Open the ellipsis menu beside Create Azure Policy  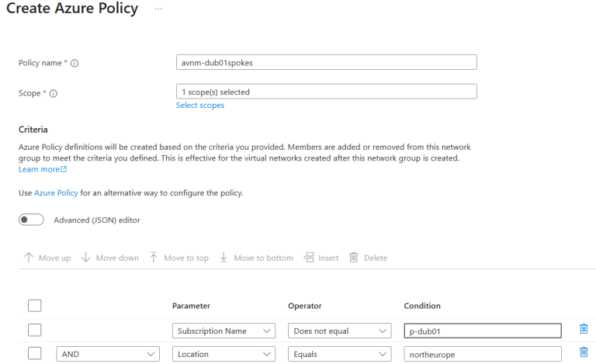click(x=158, y=9)
